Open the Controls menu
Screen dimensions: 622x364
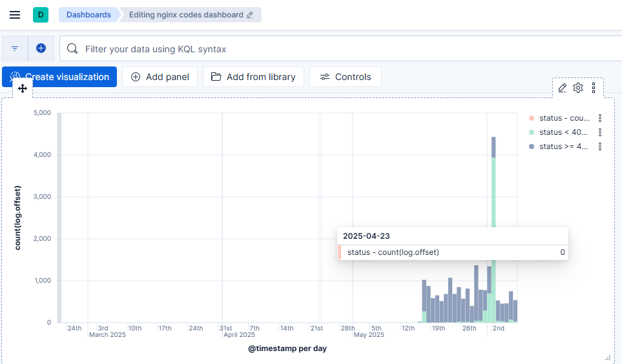click(346, 77)
